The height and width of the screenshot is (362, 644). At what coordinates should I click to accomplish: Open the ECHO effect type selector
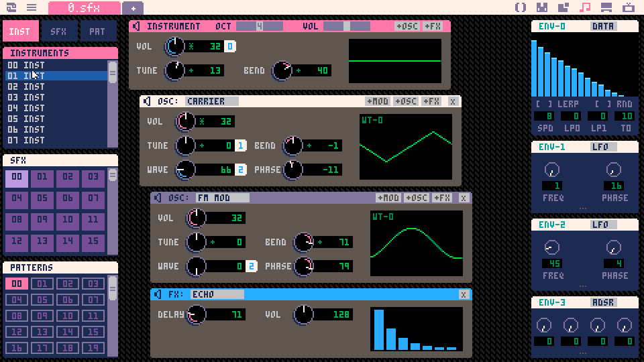(217, 294)
